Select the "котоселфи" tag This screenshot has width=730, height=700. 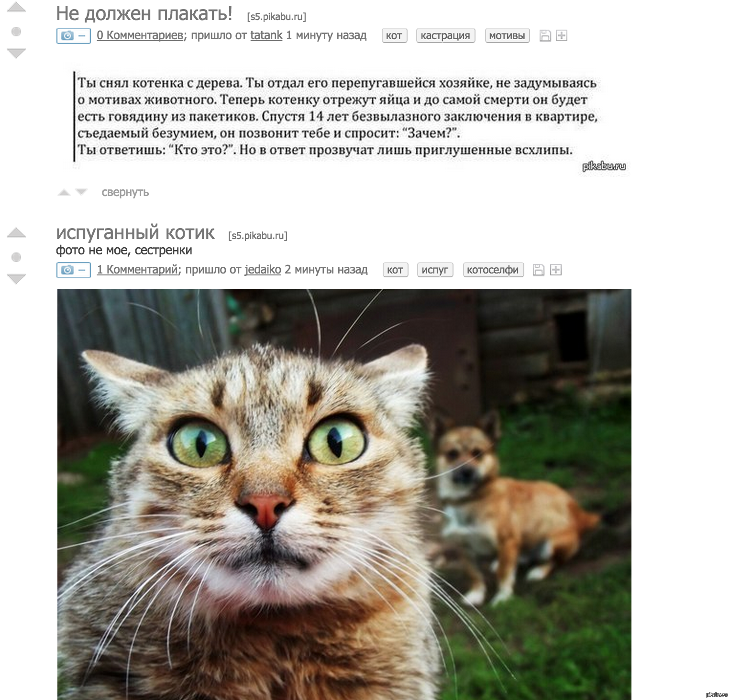tap(493, 270)
